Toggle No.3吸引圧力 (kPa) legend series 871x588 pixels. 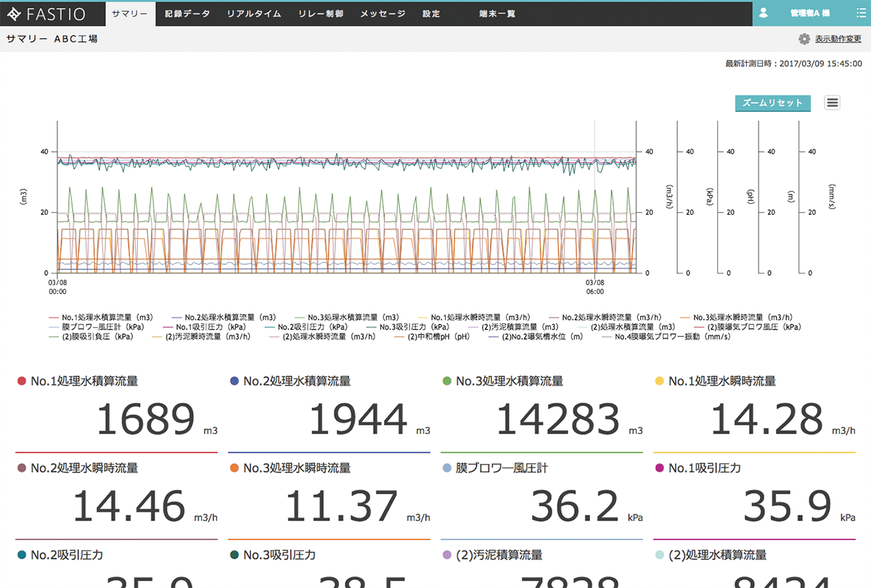(409, 327)
